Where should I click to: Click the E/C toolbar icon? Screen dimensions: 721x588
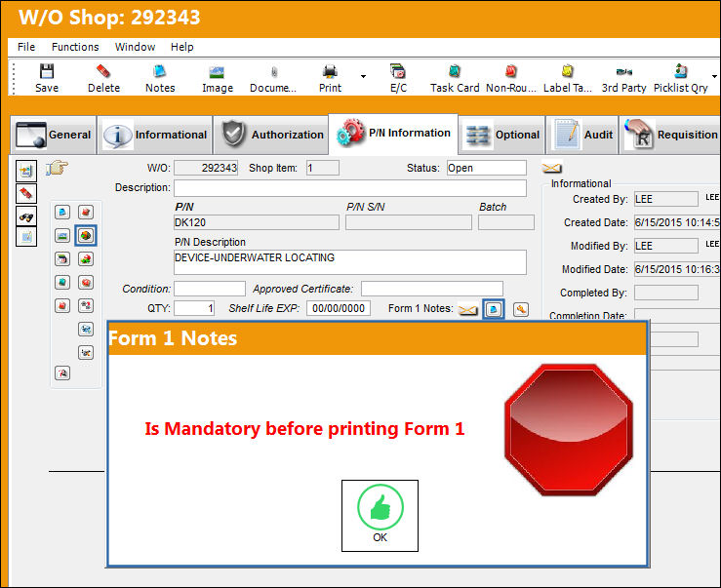coord(398,72)
